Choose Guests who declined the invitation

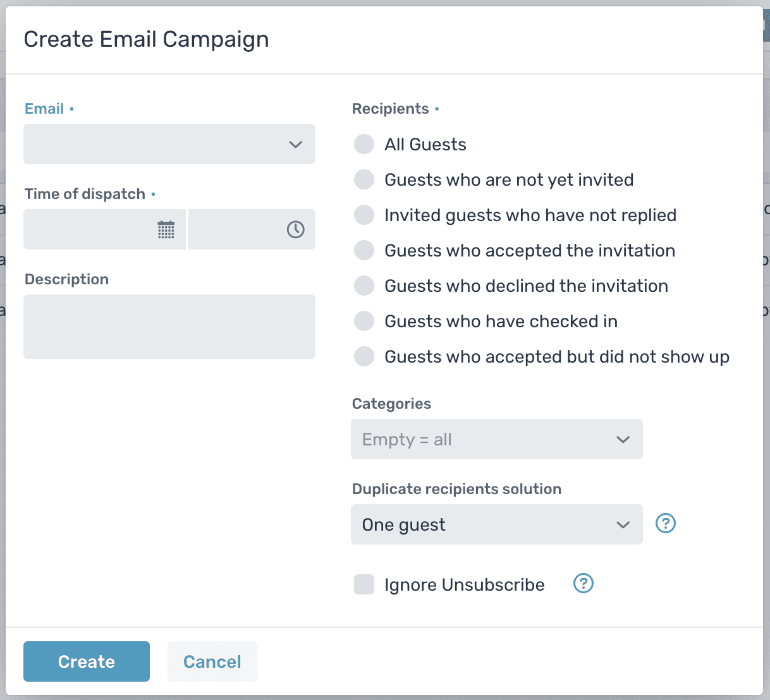(x=364, y=286)
